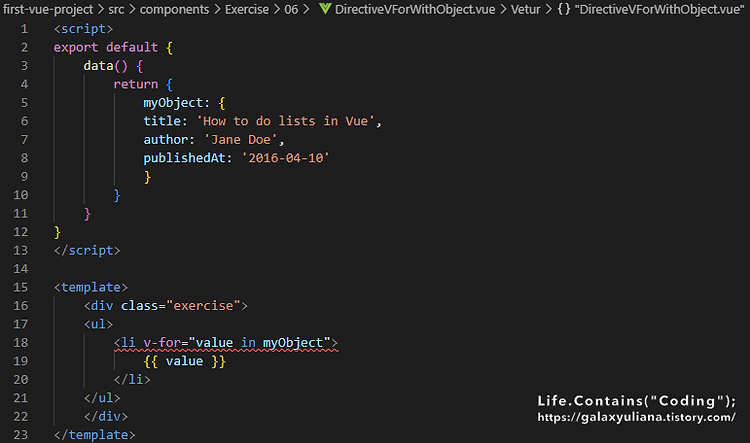750x443 pixels.
Task: Open first-vue-project breadcrumb segment
Action: pos(48,9)
